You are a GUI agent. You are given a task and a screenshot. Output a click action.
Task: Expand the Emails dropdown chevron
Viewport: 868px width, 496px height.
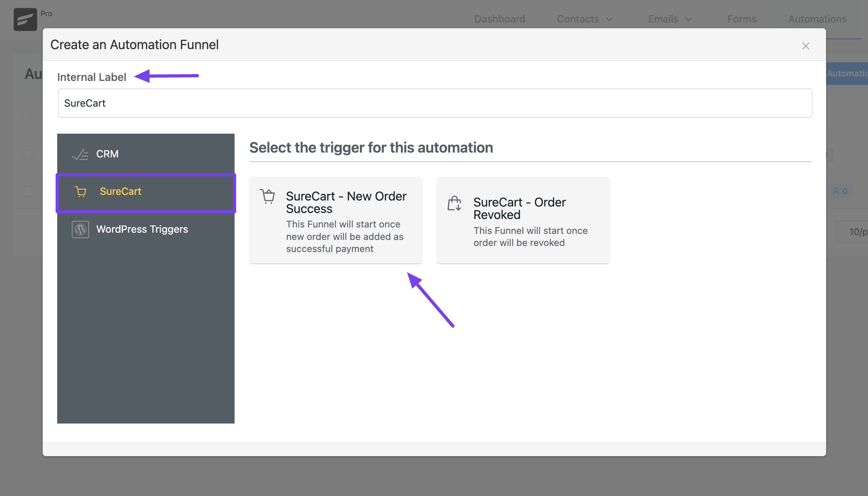pos(688,19)
